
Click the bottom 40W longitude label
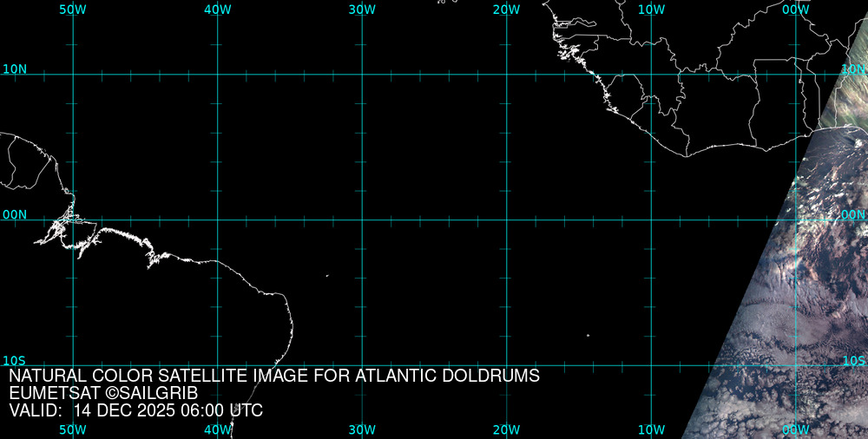(x=217, y=429)
